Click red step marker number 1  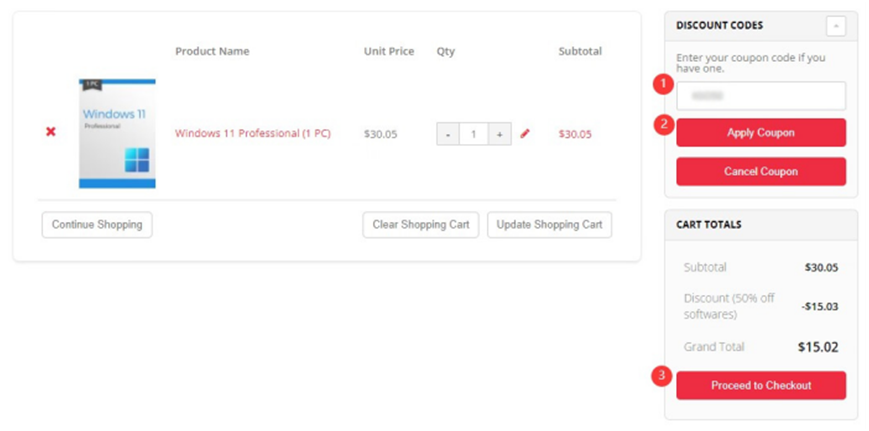tap(661, 85)
